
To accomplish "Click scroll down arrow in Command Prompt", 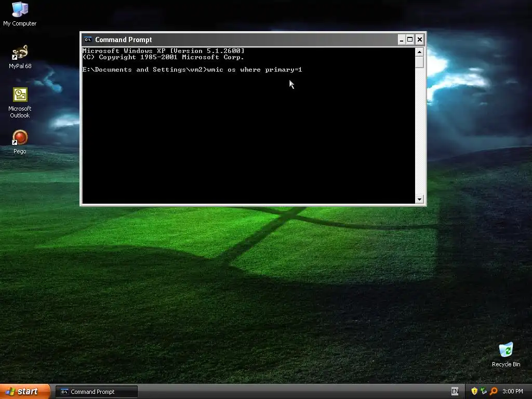I will [x=419, y=199].
